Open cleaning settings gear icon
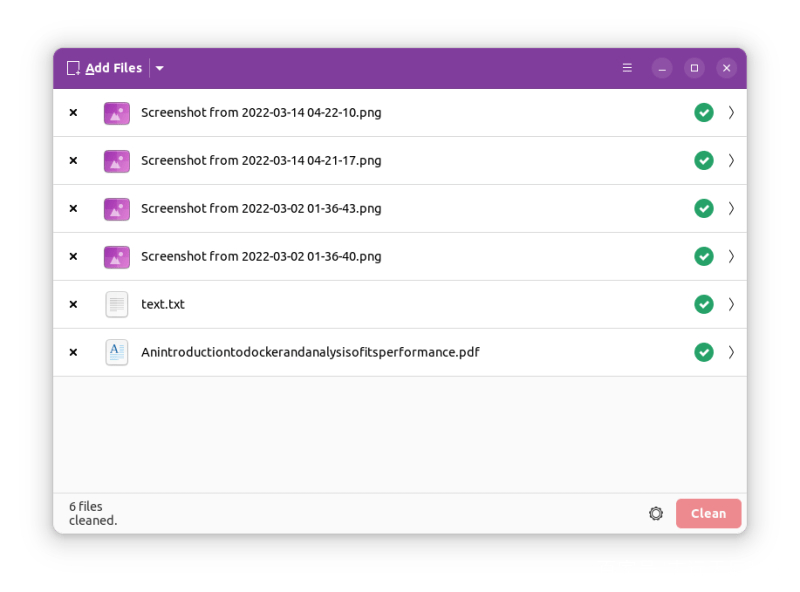This screenshot has height=592, width=800. [x=656, y=513]
